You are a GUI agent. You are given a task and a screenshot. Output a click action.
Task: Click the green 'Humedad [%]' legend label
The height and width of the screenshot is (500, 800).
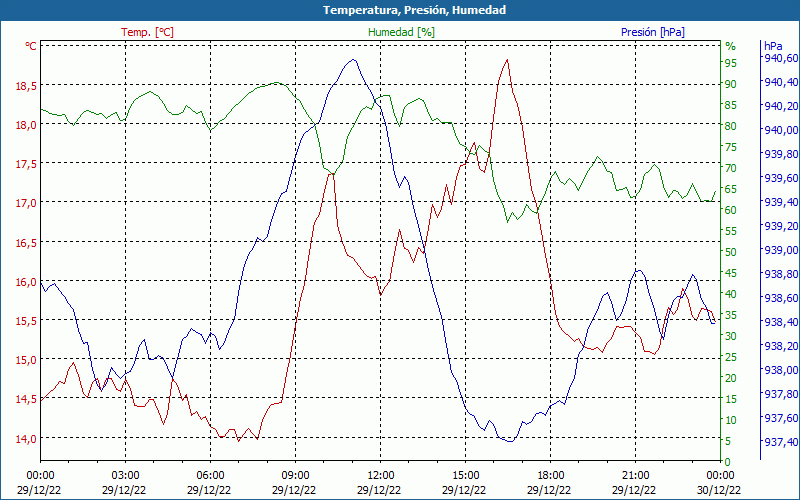click(401, 32)
